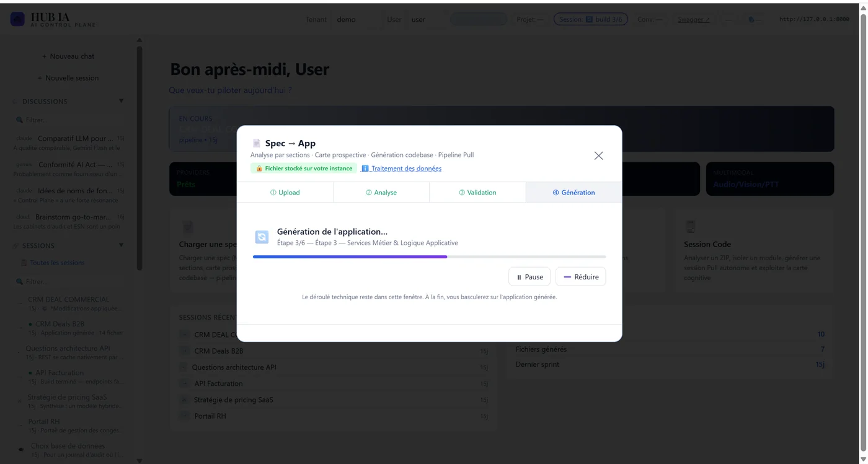This screenshot has height=464, width=868.
Task: Click the Tenant field showing demo
Action: point(356,19)
